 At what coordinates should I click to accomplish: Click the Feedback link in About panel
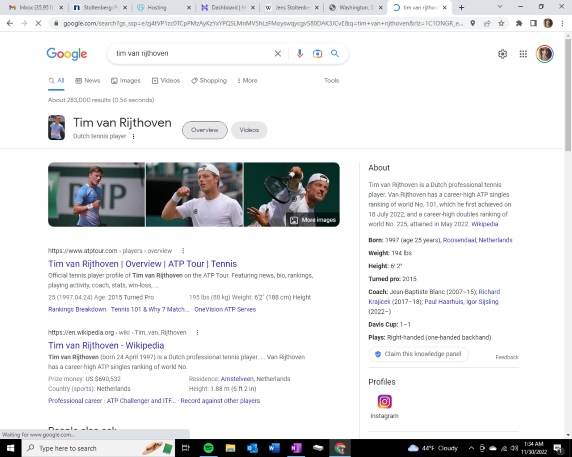coord(507,357)
